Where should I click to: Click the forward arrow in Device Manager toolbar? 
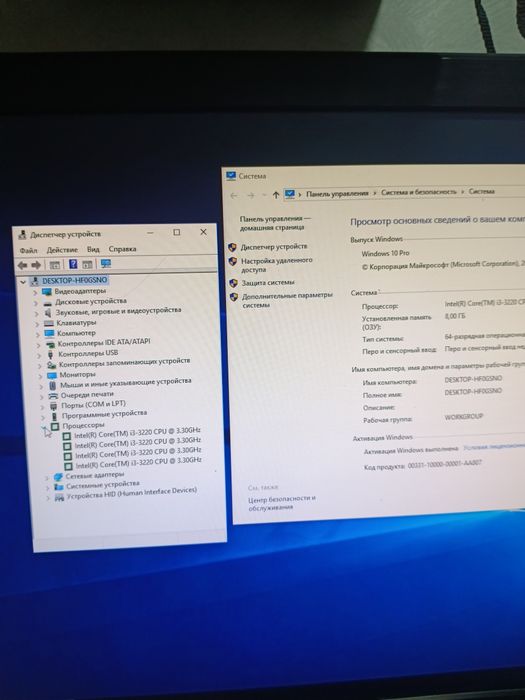pos(36,265)
